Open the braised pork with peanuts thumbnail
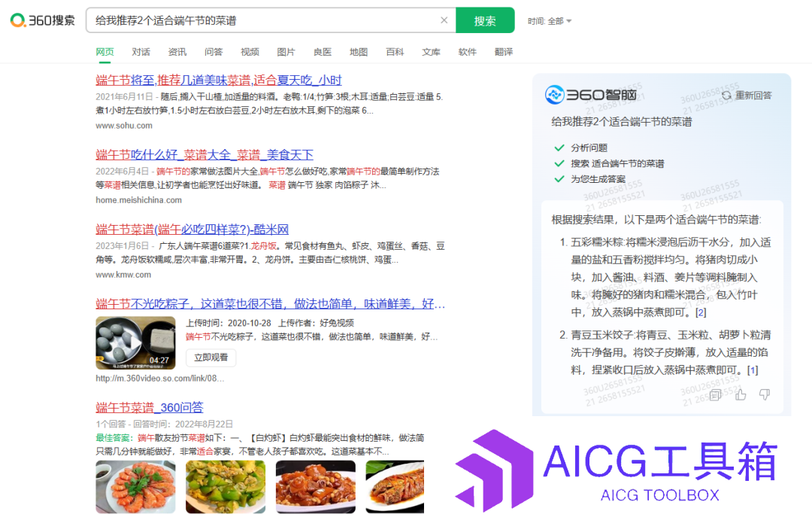Image resolution: width=812 pixels, height=520 pixels. point(316,487)
